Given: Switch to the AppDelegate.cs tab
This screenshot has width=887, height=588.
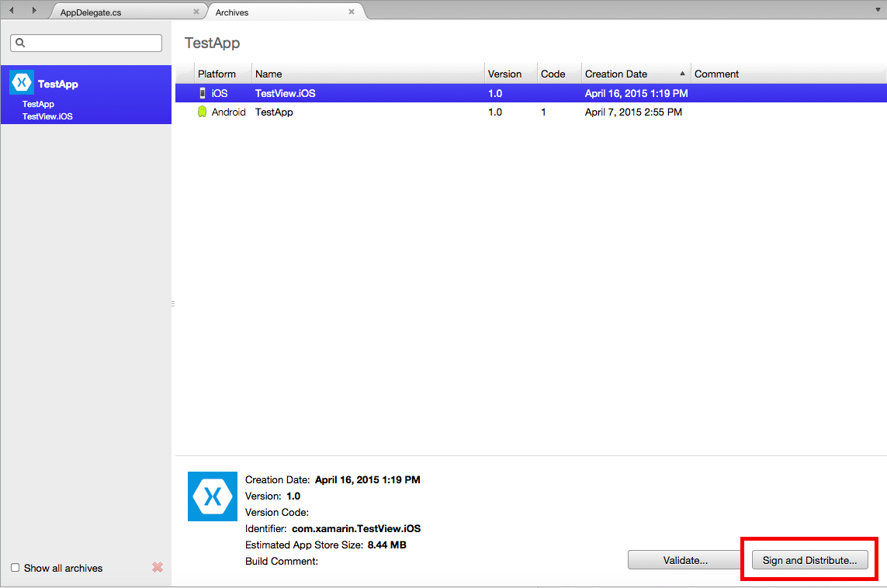Looking at the screenshot, I should click(91, 12).
